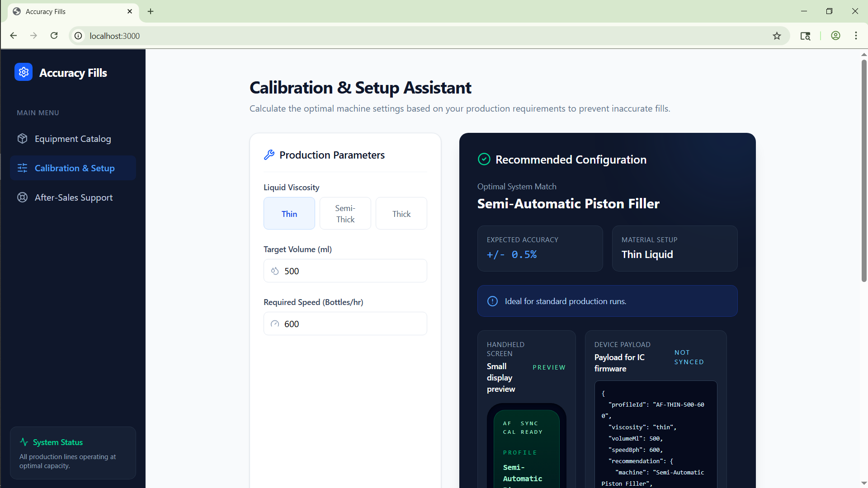Open the Equipment Catalog menu item

(x=73, y=139)
